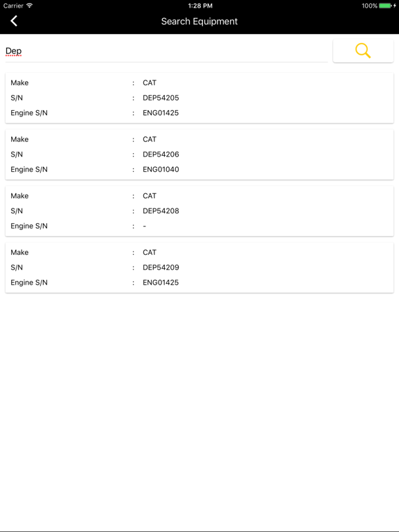Select engine serial ENG01040
Screen dimensions: 399x532
[x=161, y=169]
